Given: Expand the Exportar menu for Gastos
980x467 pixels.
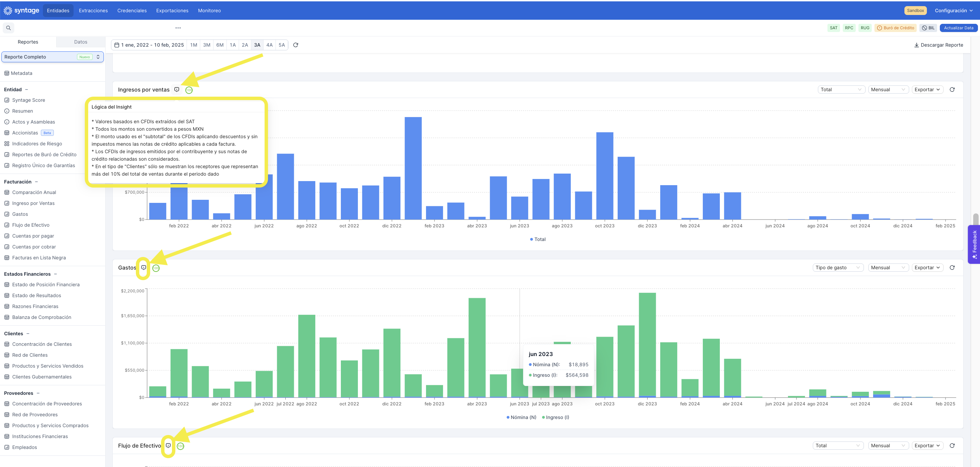Looking at the screenshot, I should click(927, 267).
